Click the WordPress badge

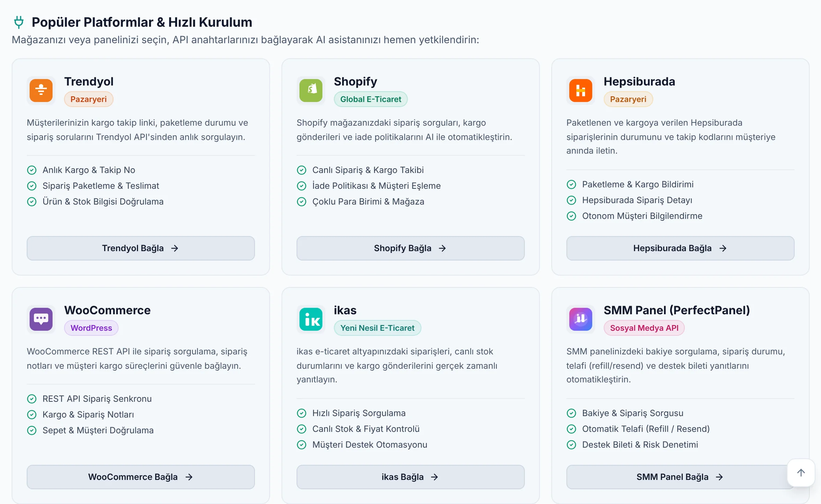[x=91, y=328]
